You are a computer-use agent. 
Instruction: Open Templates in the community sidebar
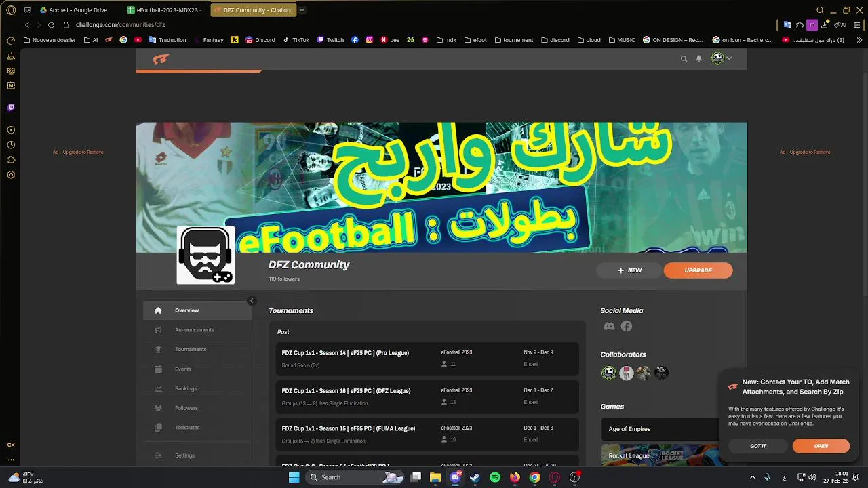[x=197, y=428]
